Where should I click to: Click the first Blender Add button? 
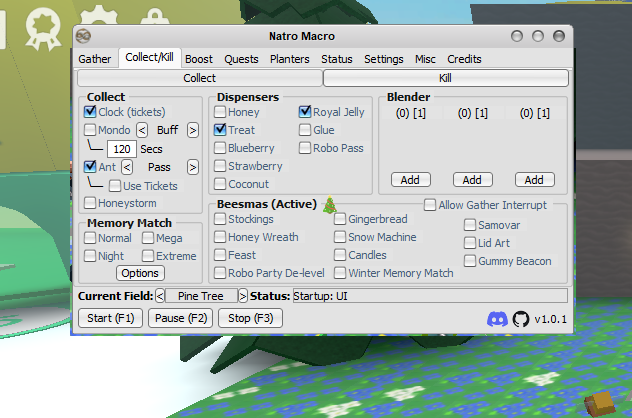410,180
